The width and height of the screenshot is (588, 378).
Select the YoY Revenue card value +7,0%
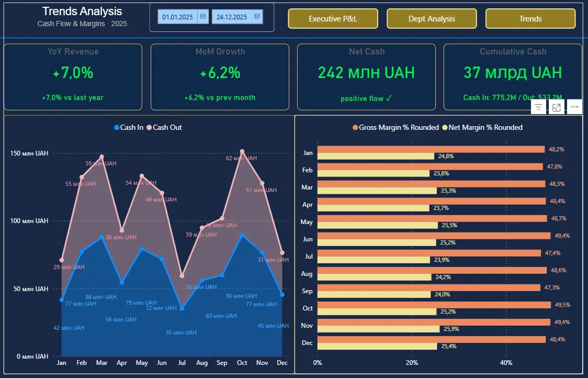[73, 72]
